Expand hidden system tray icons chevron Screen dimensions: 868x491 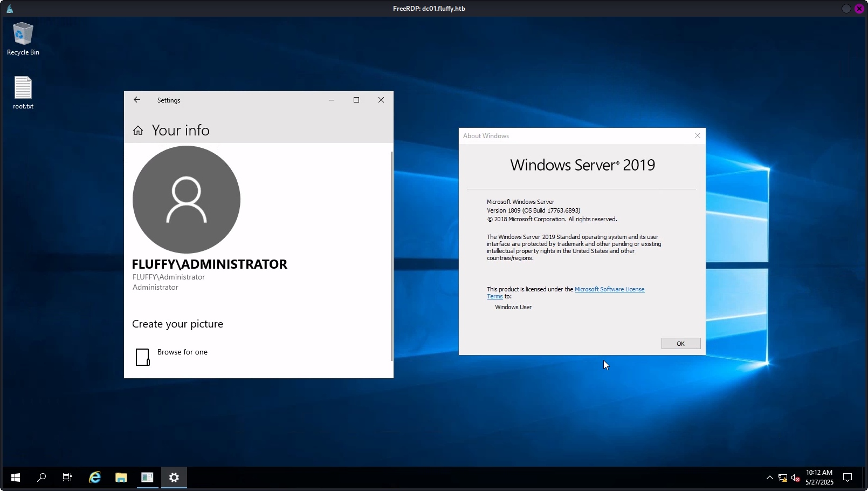[769, 478]
